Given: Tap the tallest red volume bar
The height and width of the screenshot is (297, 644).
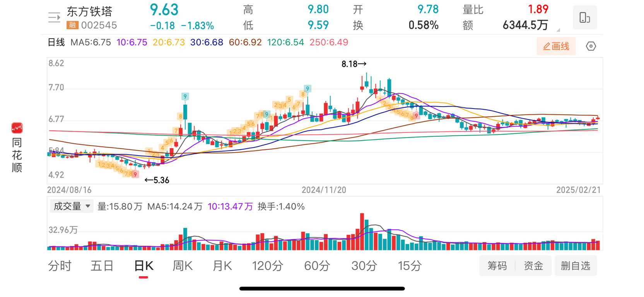Looking at the screenshot, I should (362, 232).
